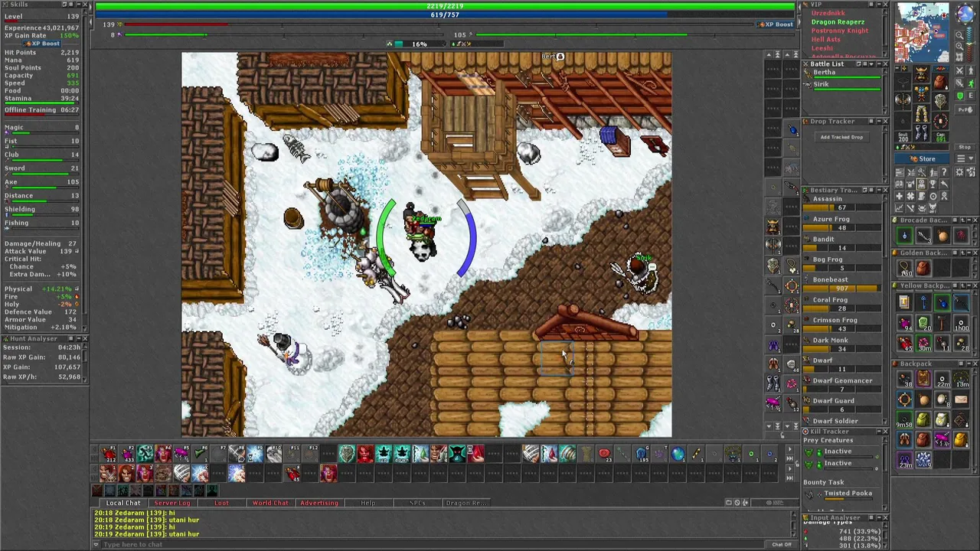
Task: Click the minimap compass rose
Action: tap(965, 13)
